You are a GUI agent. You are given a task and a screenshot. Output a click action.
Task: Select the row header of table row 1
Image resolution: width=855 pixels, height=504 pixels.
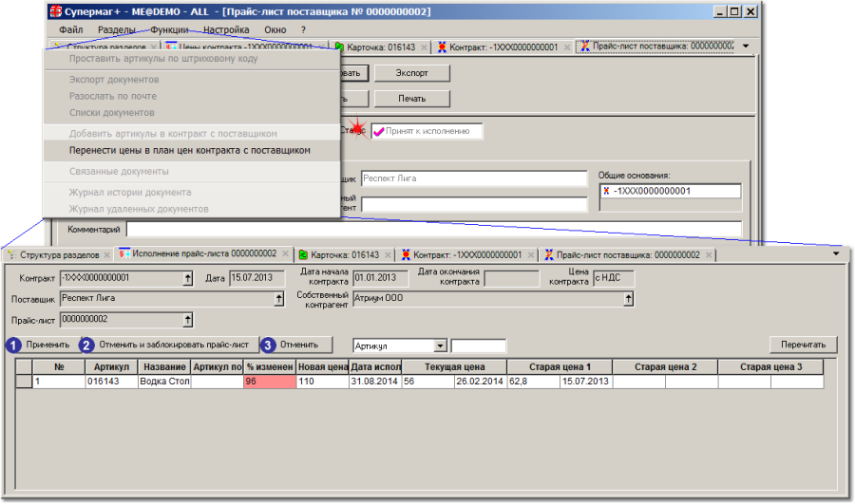point(24,382)
